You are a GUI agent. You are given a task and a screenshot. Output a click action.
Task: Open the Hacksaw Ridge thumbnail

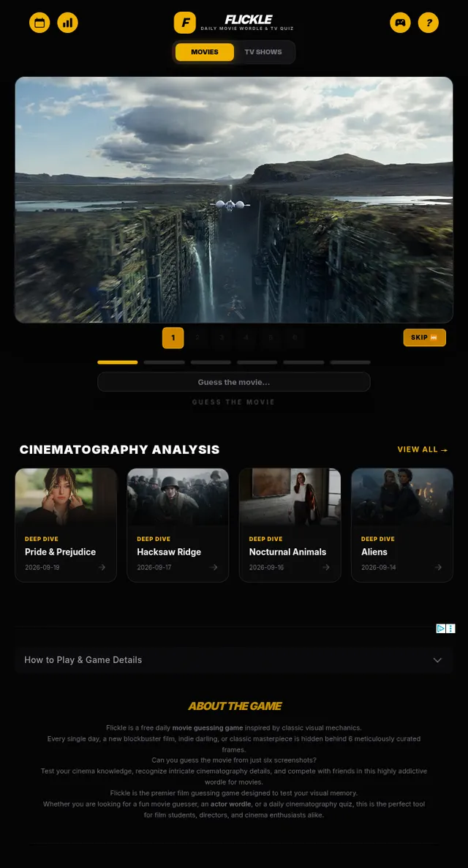tap(178, 496)
